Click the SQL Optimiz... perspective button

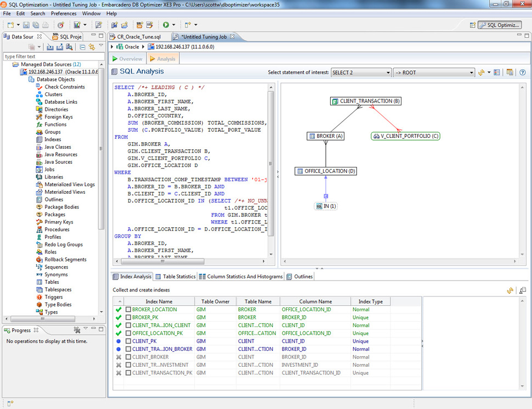click(500, 25)
